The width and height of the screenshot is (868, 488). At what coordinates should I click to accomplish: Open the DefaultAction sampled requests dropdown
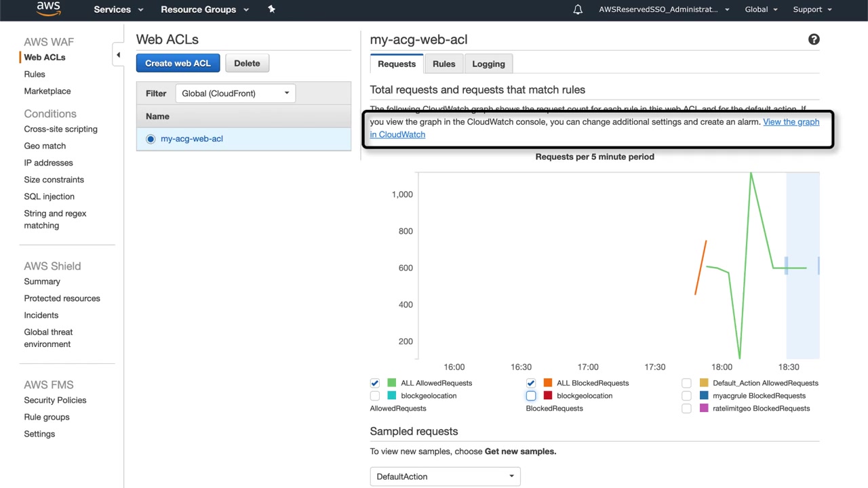(x=445, y=476)
